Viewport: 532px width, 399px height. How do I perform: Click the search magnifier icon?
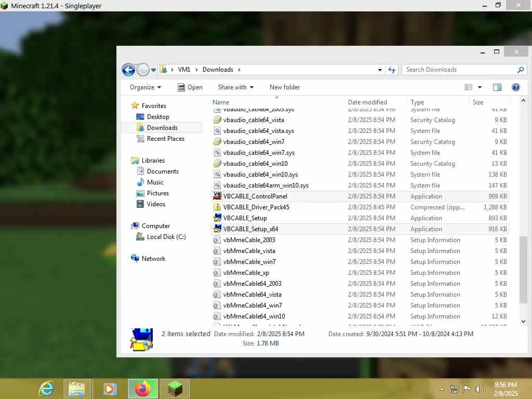(x=521, y=70)
